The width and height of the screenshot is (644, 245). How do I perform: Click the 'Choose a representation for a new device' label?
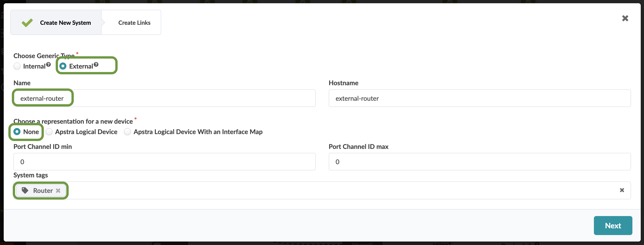[73, 121]
